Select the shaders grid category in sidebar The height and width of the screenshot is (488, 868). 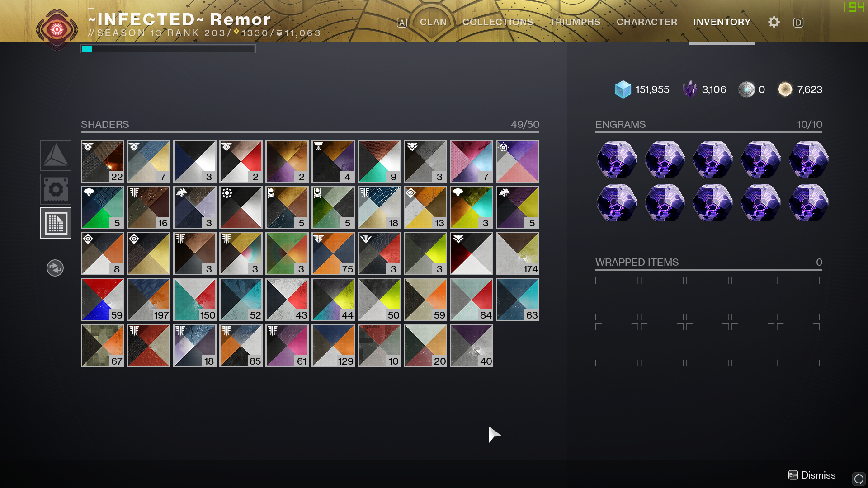(x=56, y=223)
